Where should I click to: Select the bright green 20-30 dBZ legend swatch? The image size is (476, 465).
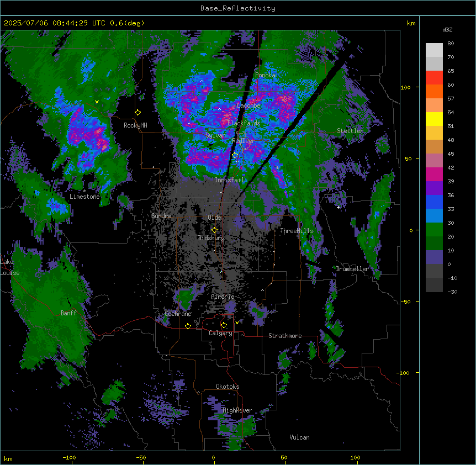point(434,230)
